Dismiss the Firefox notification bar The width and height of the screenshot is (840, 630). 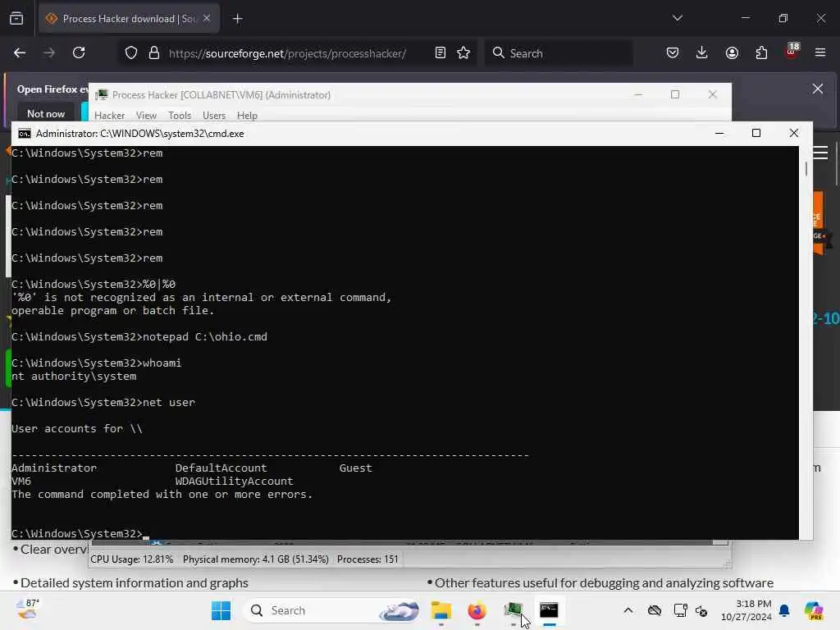[x=818, y=89]
